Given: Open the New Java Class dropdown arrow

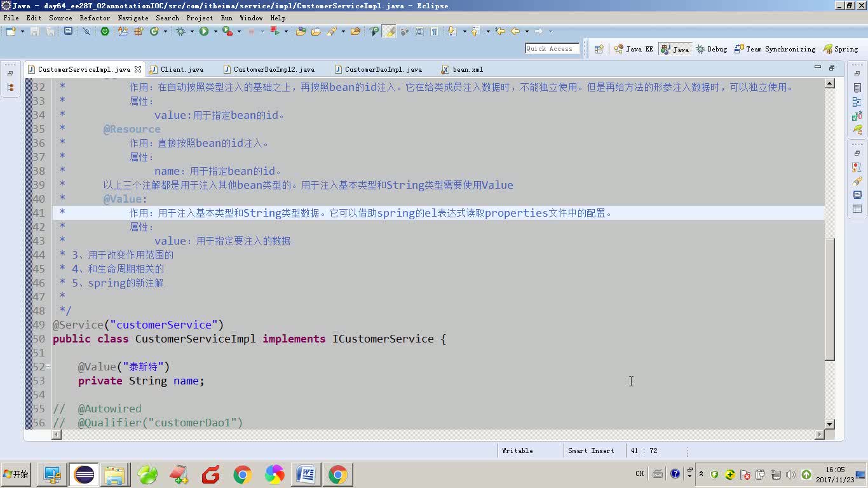Looking at the screenshot, I should (165, 31).
